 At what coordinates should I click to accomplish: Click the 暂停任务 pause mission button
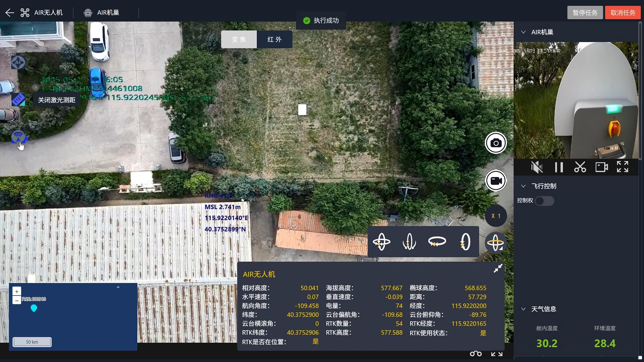(x=585, y=13)
